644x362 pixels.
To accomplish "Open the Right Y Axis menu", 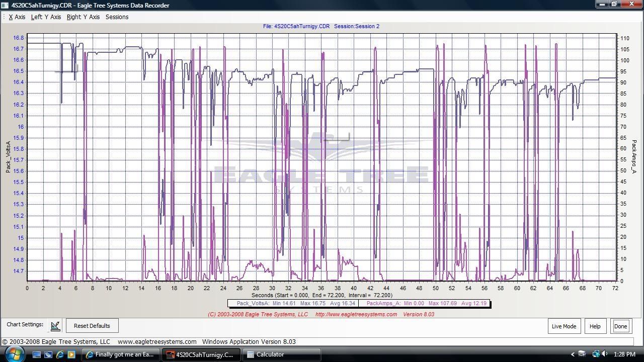I will 83,17.
